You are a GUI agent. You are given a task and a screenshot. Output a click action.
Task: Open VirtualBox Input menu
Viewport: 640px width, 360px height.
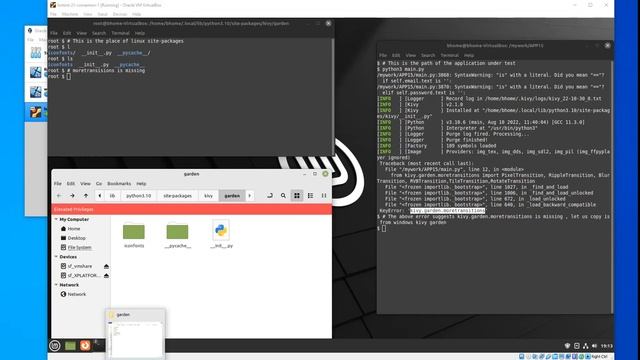(102, 14)
